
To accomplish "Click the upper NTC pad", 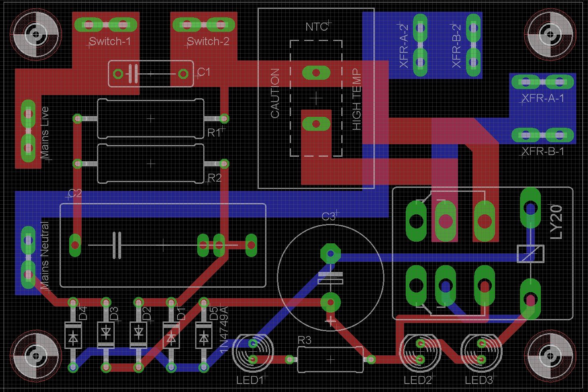I will [316, 73].
